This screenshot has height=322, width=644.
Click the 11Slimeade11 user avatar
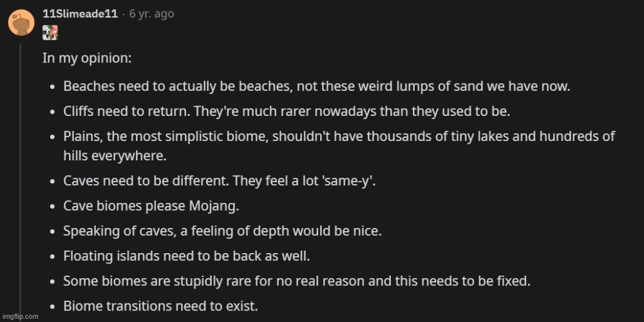[21, 23]
